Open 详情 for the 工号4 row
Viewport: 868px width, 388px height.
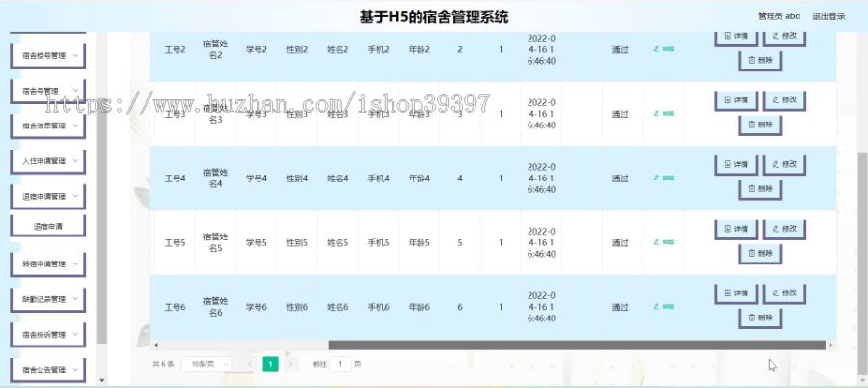[736, 165]
